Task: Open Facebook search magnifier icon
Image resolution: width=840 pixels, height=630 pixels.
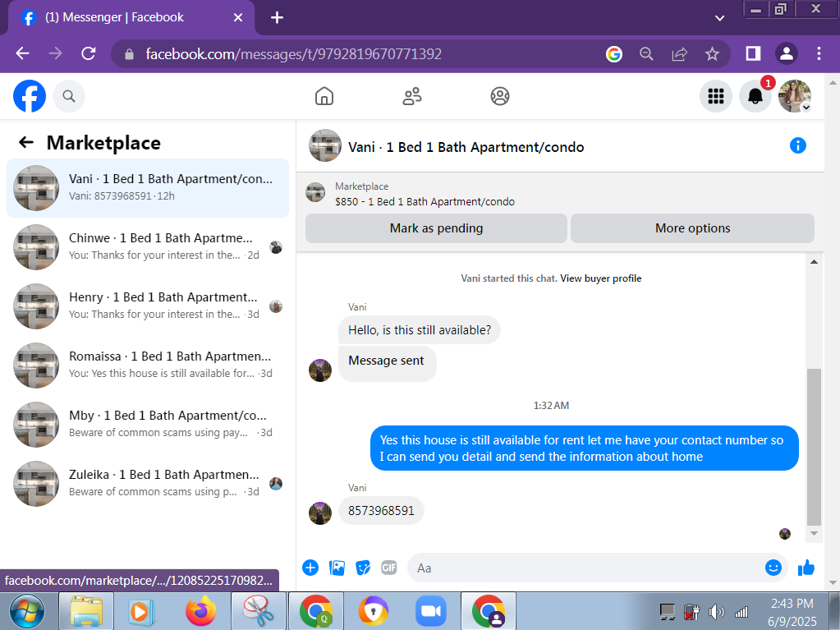Action: (69, 96)
